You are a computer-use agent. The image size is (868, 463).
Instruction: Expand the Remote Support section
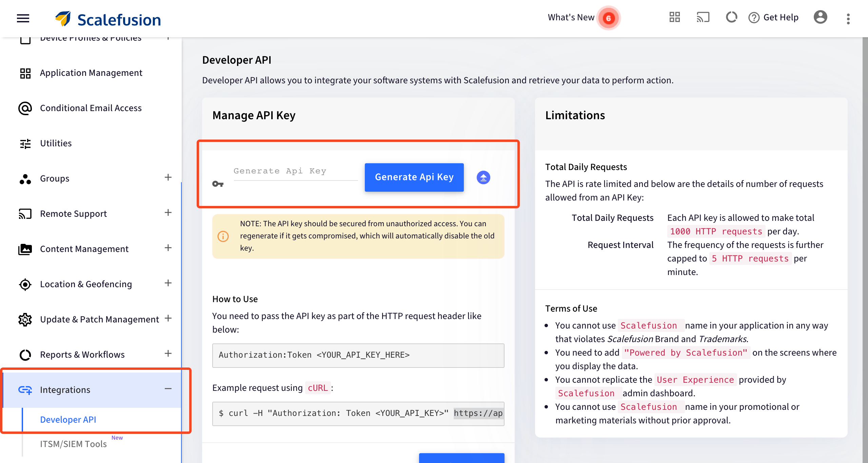tap(168, 213)
